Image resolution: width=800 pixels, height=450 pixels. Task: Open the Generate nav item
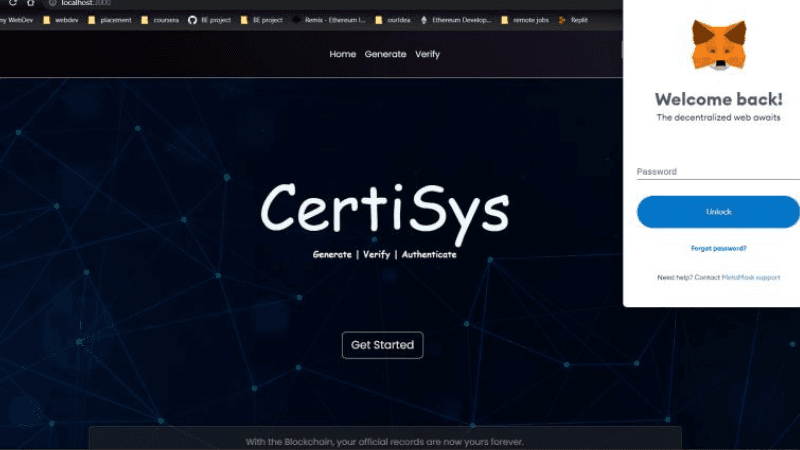385,54
